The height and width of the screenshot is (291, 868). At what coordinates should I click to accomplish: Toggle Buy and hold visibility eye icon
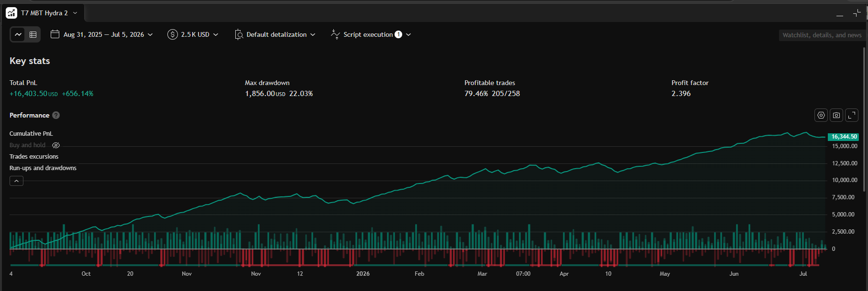56,145
